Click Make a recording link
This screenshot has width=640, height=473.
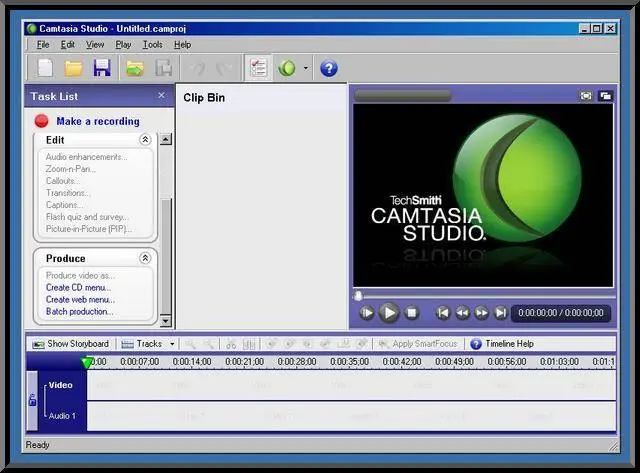(x=98, y=121)
